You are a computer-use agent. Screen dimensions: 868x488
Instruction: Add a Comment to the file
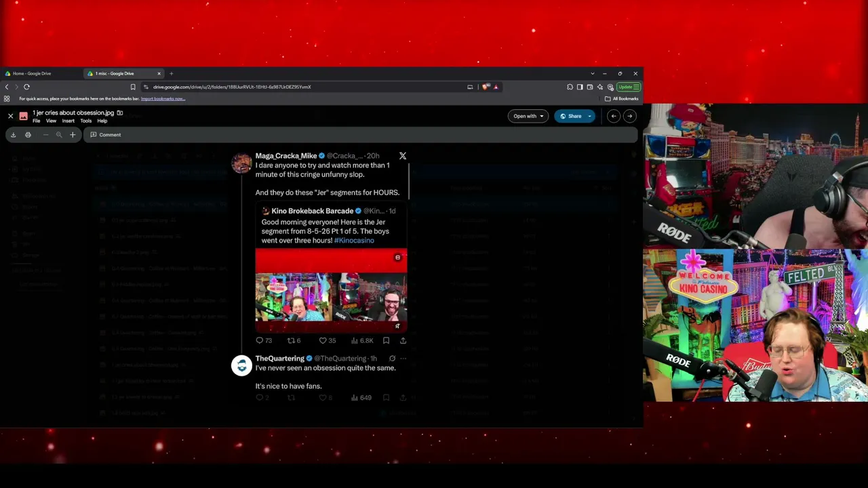pos(106,135)
